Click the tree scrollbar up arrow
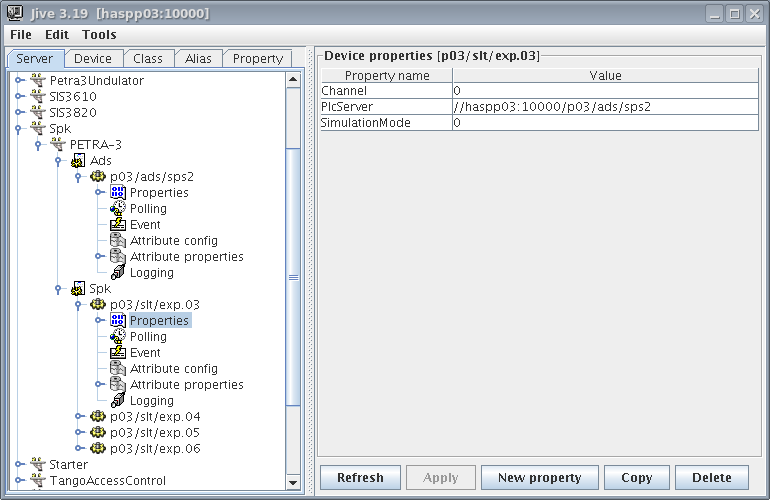This screenshot has width=770, height=500. pyautogui.click(x=293, y=80)
